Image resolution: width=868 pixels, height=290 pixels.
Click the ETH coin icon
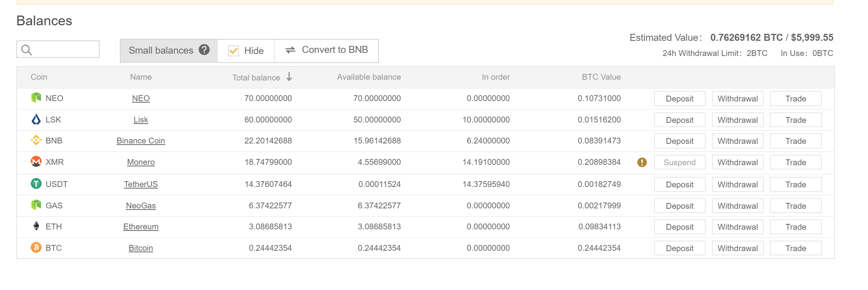36,226
